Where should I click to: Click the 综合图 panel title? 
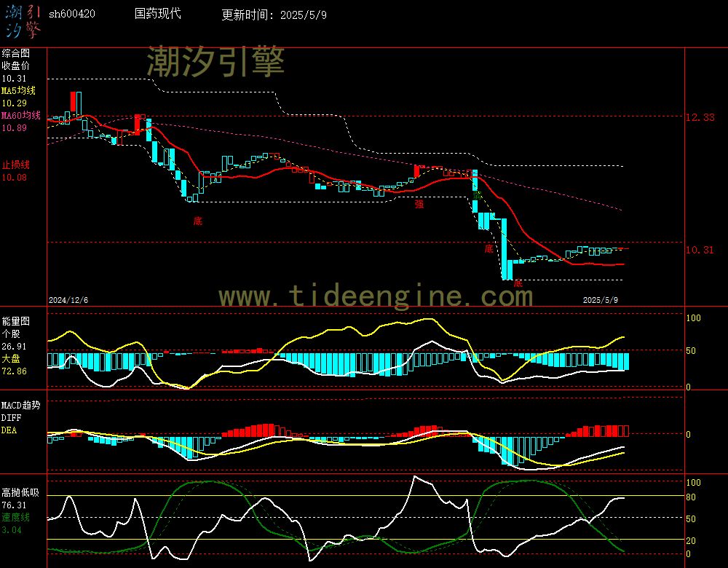[16, 53]
